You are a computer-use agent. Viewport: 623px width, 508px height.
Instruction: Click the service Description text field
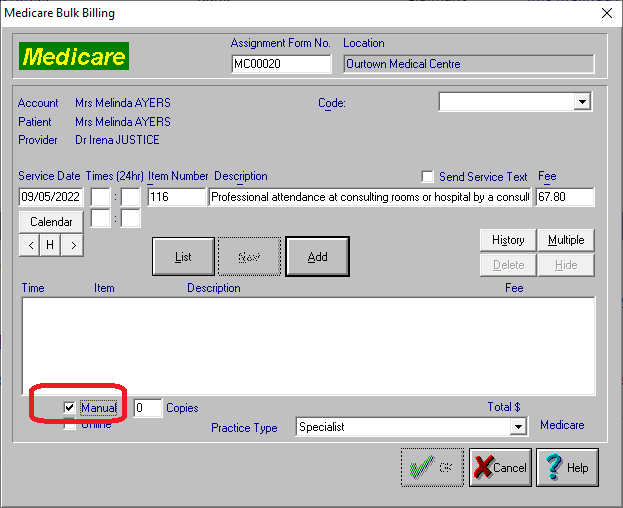[370, 197]
